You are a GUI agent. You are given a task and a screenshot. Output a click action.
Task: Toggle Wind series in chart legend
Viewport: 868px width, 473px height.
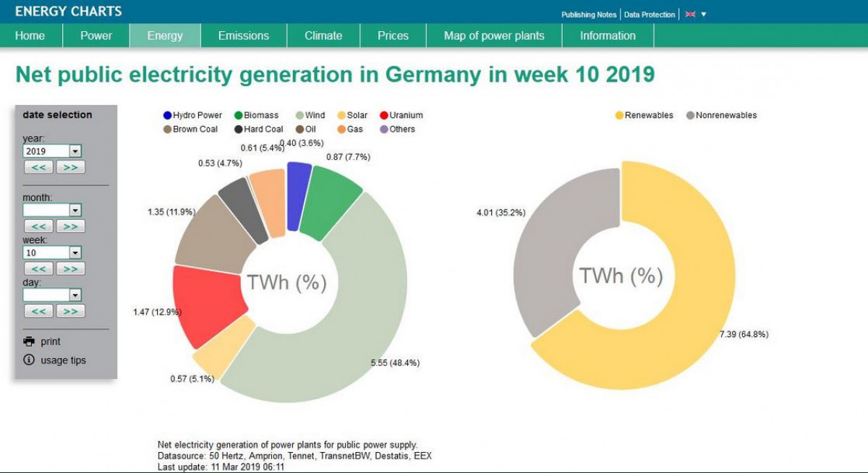pos(310,115)
